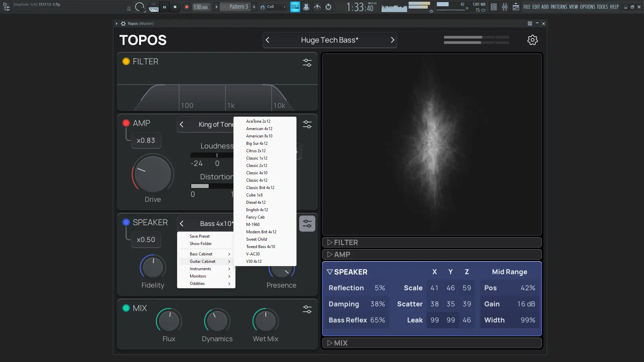The height and width of the screenshot is (362, 644).
Task: Click the metronome icon in toolbar
Action: 306,7
